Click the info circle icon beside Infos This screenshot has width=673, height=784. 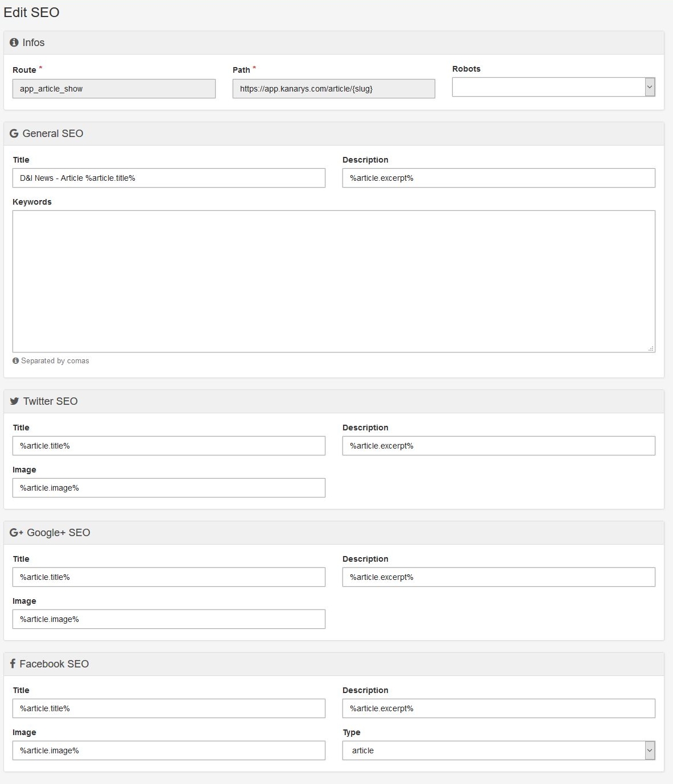coord(14,43)
